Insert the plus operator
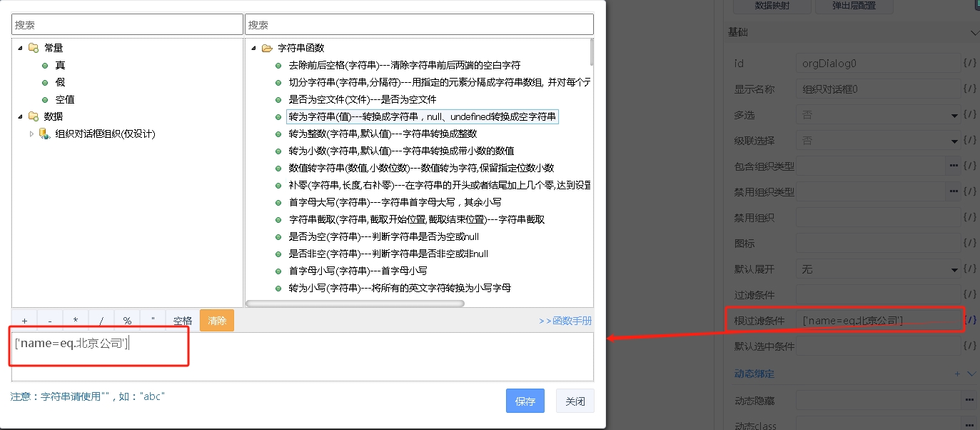 24,321
